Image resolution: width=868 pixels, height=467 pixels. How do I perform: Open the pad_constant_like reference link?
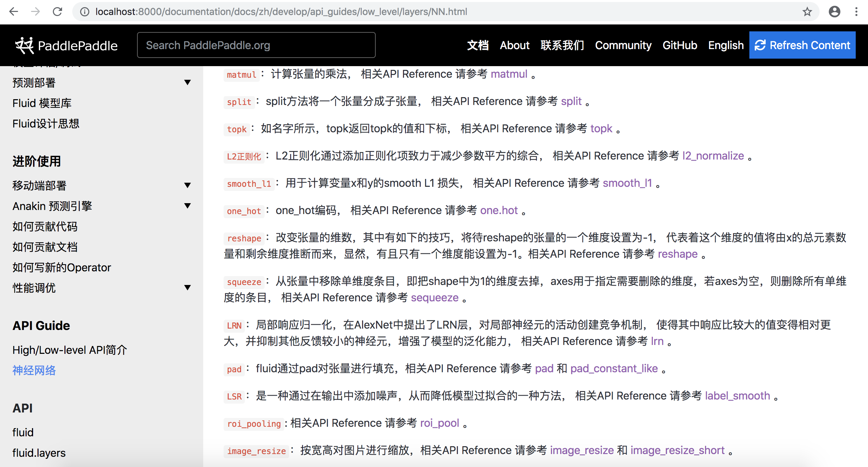614,368
